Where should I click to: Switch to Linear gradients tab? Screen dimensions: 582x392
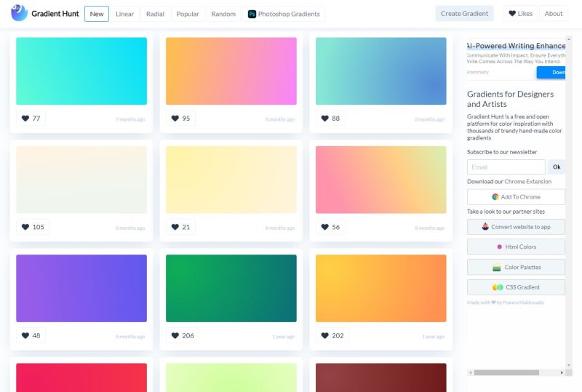[124, 14]
